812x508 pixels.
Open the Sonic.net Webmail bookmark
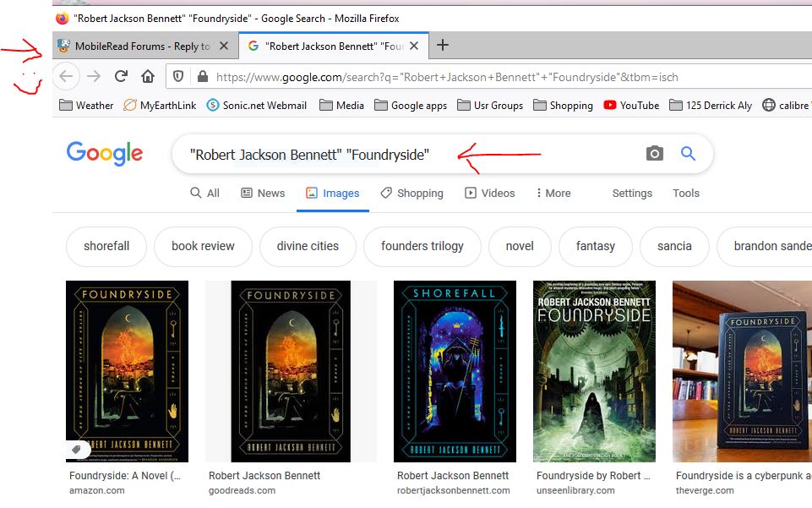pos(256,105)
